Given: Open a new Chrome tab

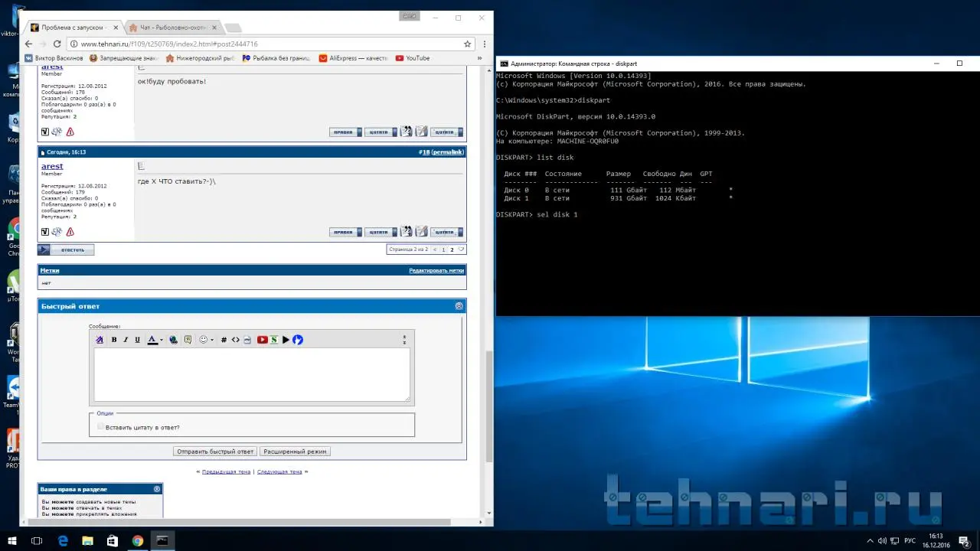Looking at the screenshot, I should coord(232,28).
